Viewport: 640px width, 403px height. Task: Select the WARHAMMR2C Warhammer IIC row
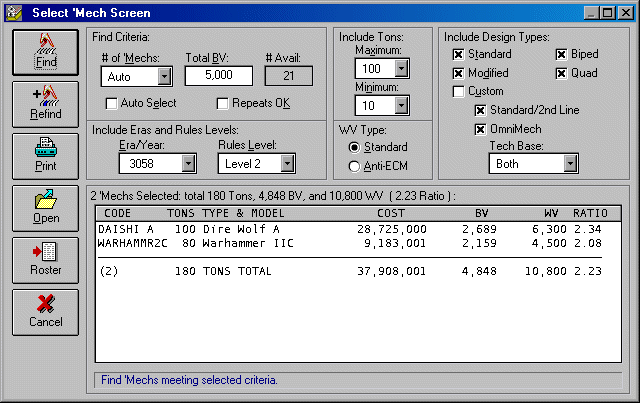point(350,243)
